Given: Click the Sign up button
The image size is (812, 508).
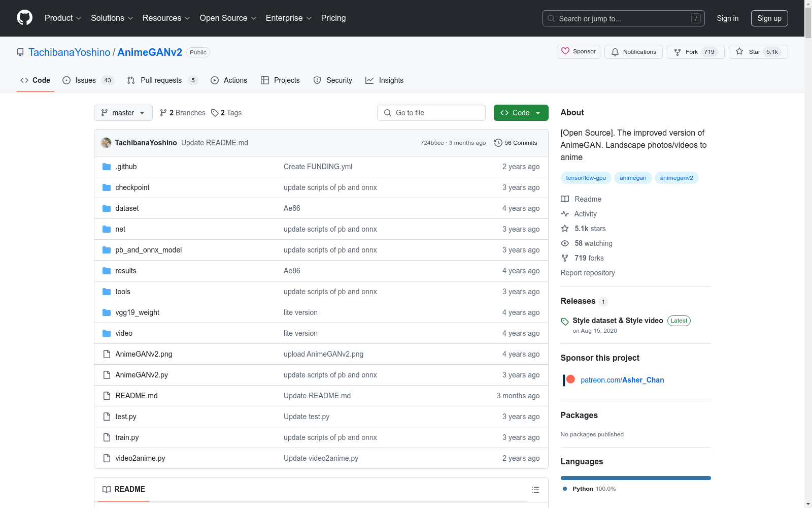Looking at the screenshot, I should 769,18.
